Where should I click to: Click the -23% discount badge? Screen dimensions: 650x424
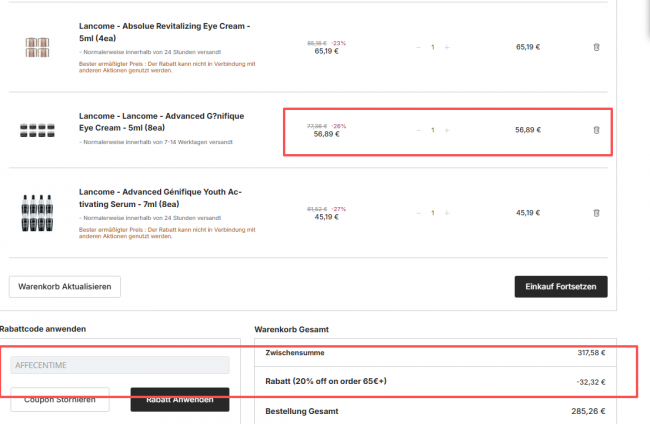339,43
